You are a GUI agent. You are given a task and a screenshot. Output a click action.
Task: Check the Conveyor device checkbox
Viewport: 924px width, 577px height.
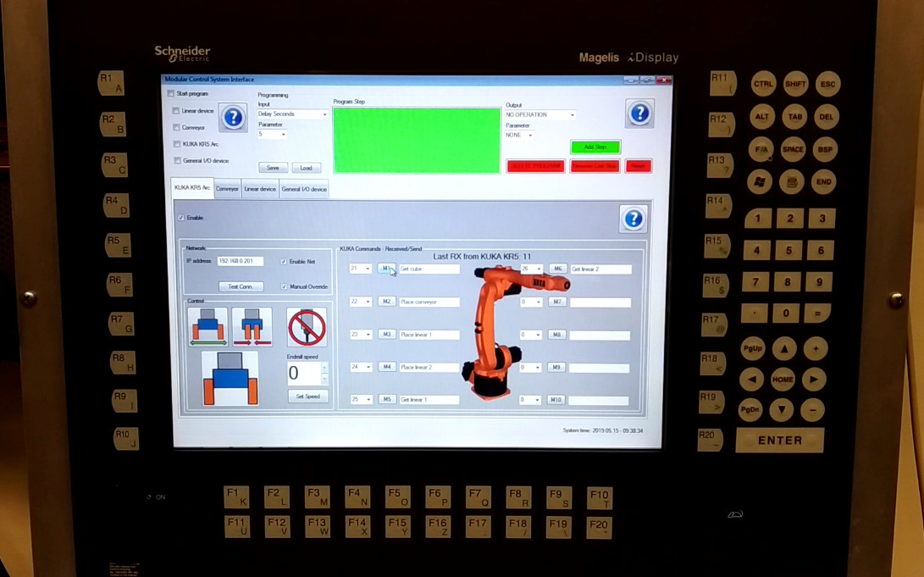[176, 127]
